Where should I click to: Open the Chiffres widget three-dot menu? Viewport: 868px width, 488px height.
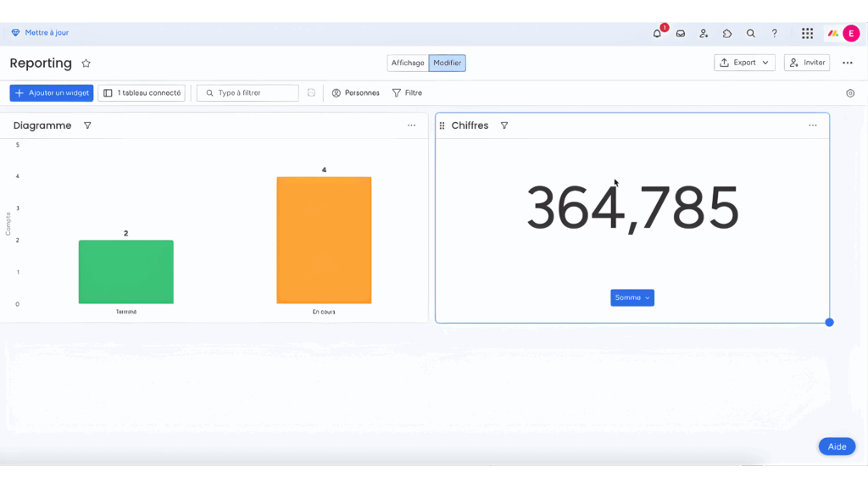[813, 125]
